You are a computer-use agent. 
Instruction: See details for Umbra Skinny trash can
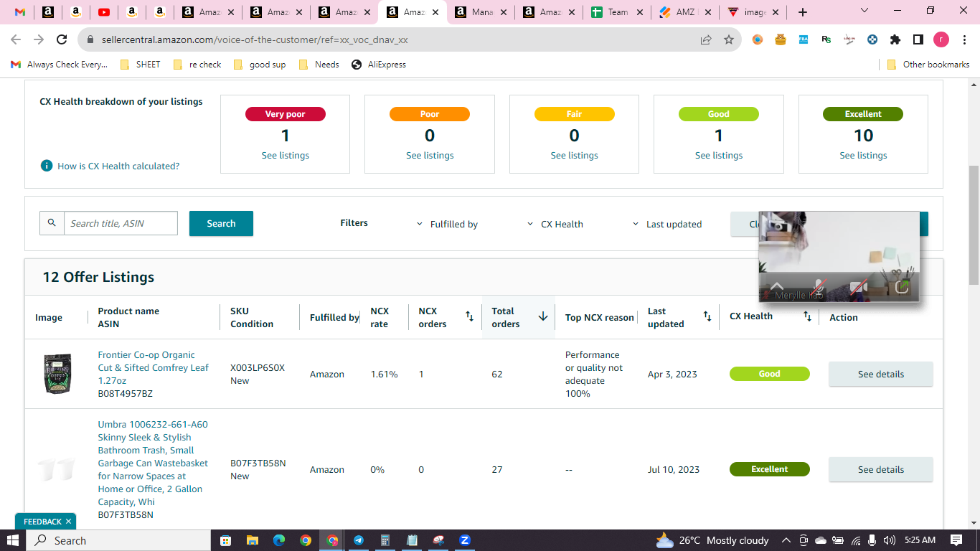pyautogui.click(x=881, y=469)
